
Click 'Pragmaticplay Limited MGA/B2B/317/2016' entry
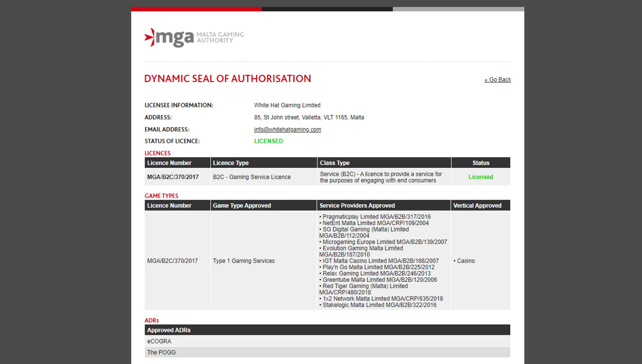click(375, 217)
